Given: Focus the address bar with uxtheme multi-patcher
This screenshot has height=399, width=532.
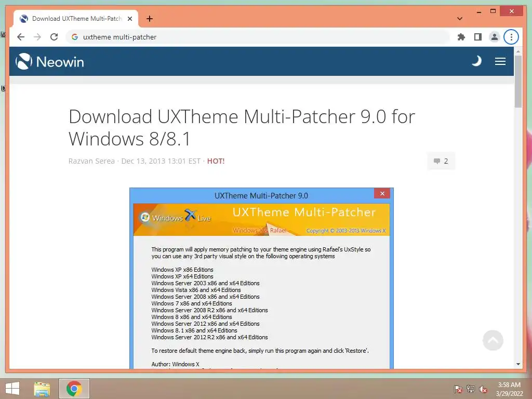Looking at the screenshot, I should click(x=258, y=37).
